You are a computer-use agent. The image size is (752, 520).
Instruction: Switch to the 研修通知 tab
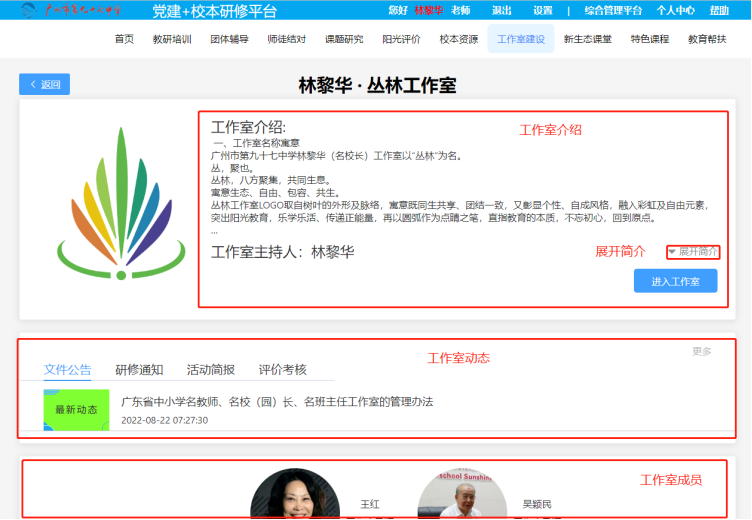139,369
